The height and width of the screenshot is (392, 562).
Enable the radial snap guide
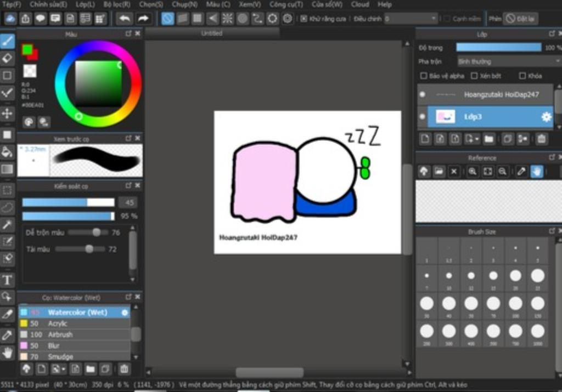click(227, 19)
